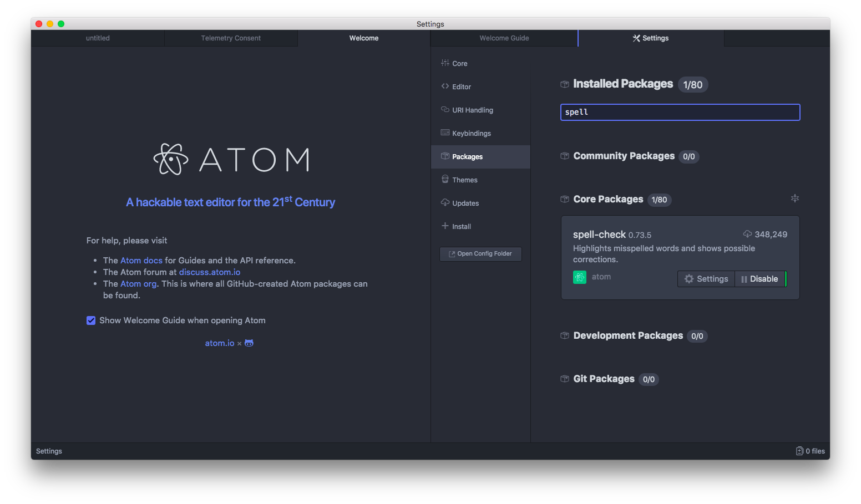The width and height of the screenshot is (861, 504).
Task: Open the discuss.atom.io link
Action: click(x=210, y=272)
